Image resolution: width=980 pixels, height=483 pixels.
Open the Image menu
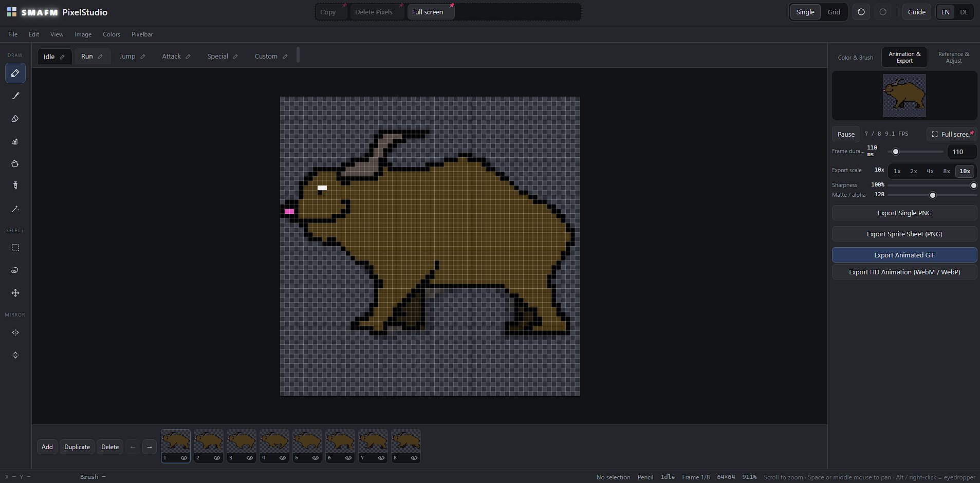tap(83, 34)
